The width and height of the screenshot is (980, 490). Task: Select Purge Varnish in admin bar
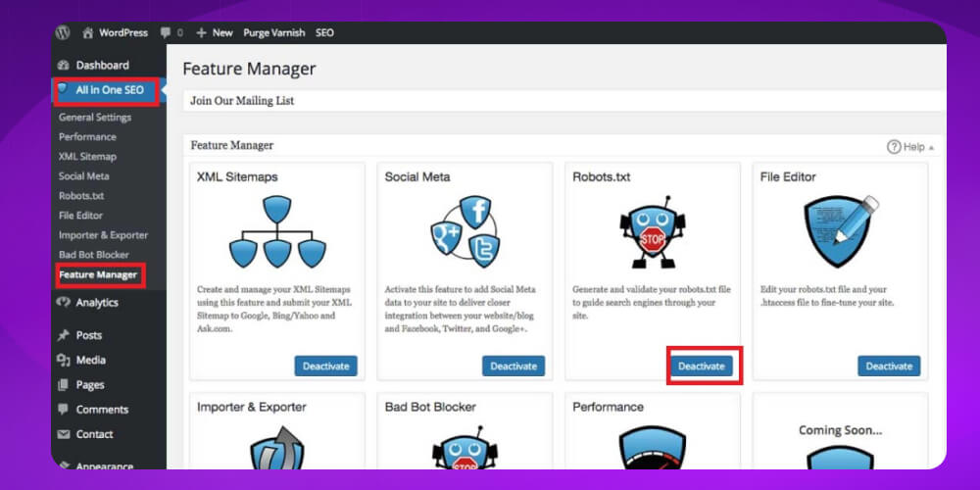pos(273,33)
